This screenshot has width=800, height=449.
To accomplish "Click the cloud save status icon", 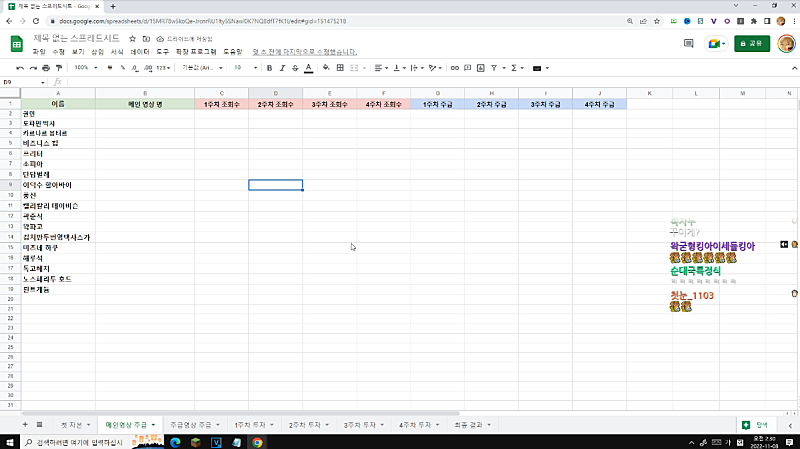I will tap(160, 39).
